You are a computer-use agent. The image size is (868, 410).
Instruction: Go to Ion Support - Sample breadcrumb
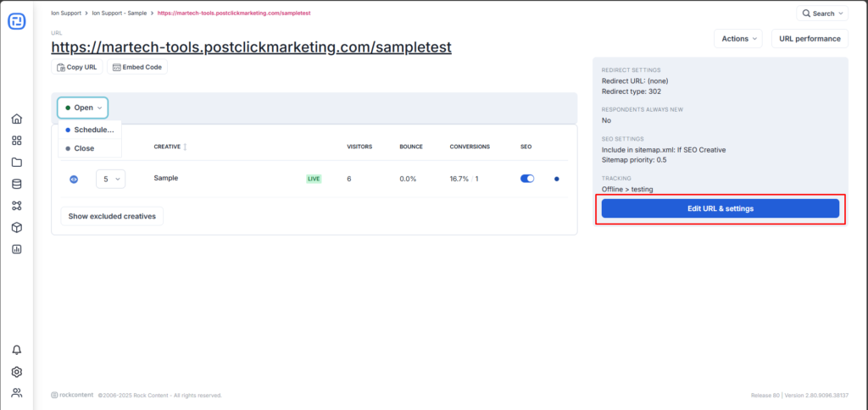tap(120, 13)
